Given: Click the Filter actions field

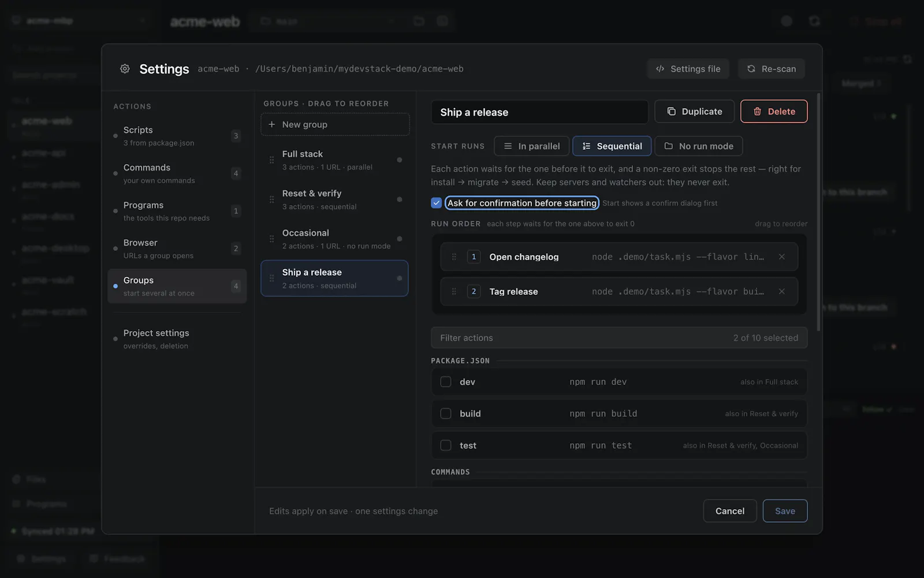Looking at the screenshot, I should [619, 338].
